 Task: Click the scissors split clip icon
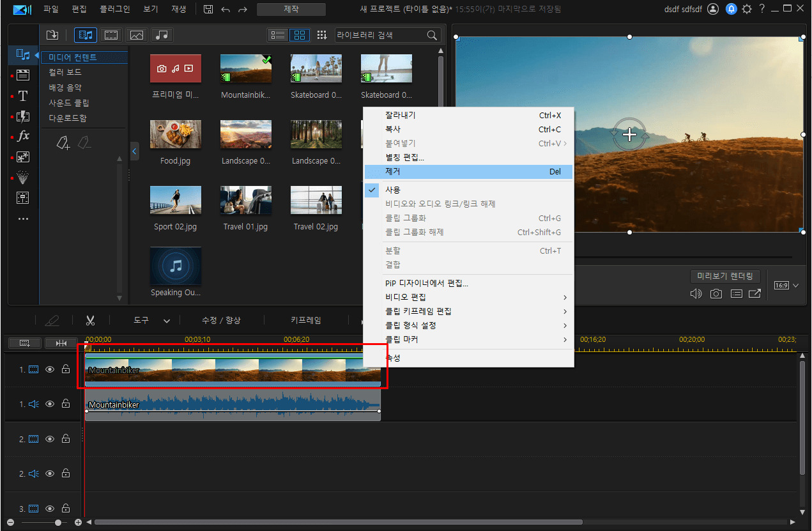pos(90,320)
